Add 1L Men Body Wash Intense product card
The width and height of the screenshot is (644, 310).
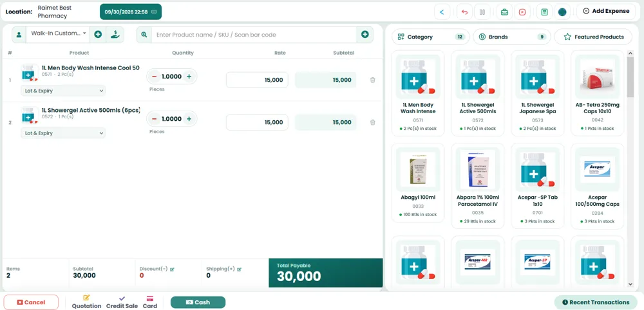coord(418,93)
